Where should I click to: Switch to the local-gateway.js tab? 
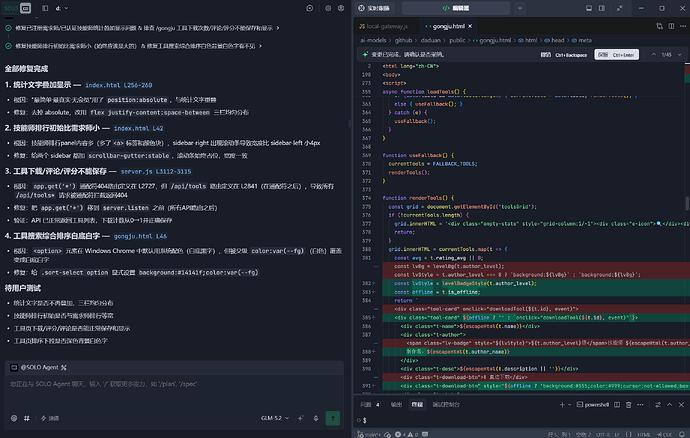pos(384,26)
